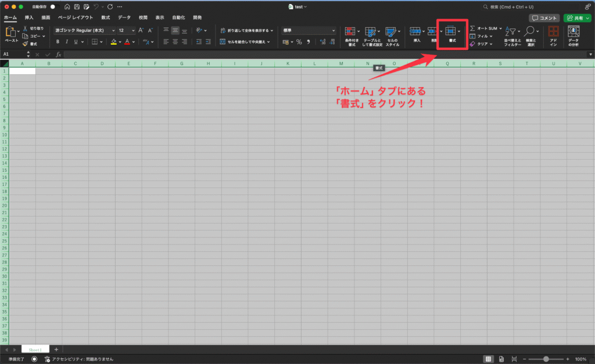Click the zoom out minus button
The width and height of the screenshot is (595, 364).
[x=525, y=359]
